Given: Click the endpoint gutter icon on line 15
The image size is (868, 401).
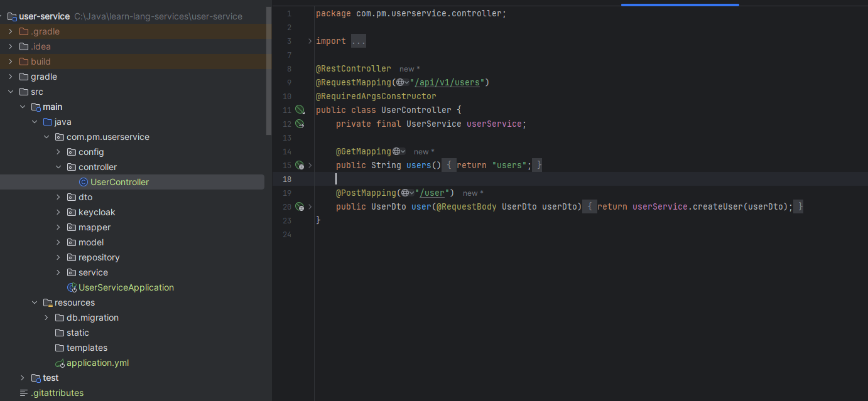Looking at the screenshot, I should coord(300,165).
